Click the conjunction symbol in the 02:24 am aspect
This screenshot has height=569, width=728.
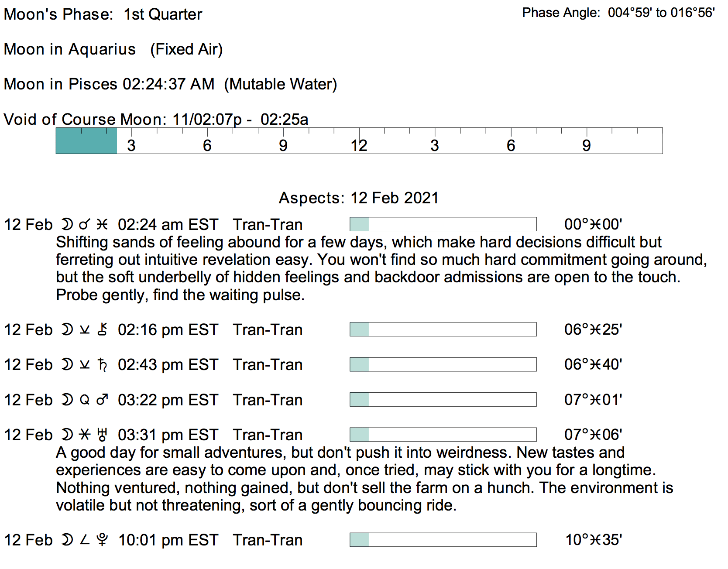(84, 225)
